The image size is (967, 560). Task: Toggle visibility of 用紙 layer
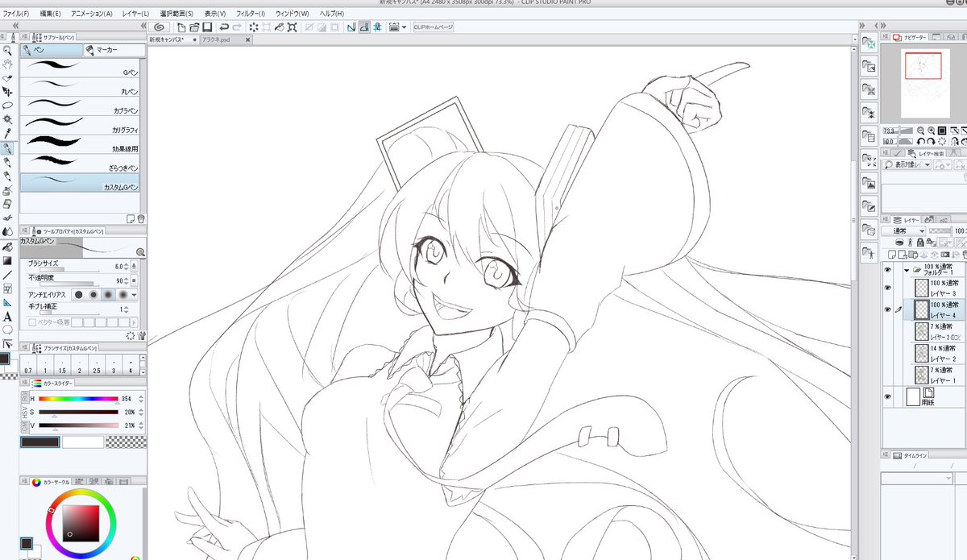coord(888,396)
